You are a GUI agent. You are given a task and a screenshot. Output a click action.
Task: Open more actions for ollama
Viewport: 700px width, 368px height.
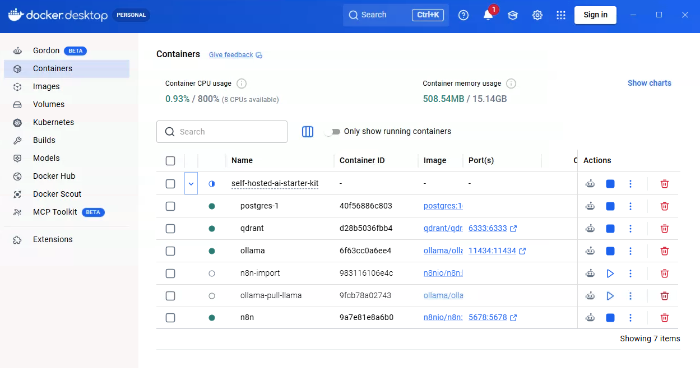630,251
